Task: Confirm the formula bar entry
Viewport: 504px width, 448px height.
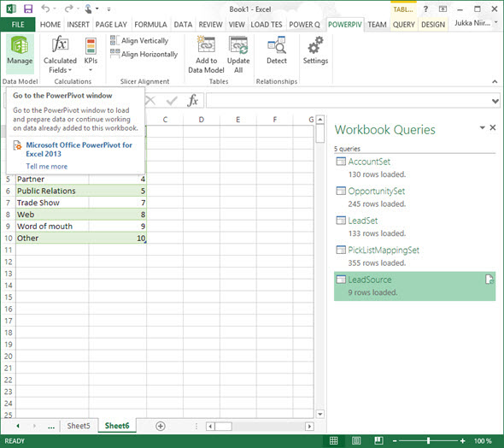Action: (172, 101)
